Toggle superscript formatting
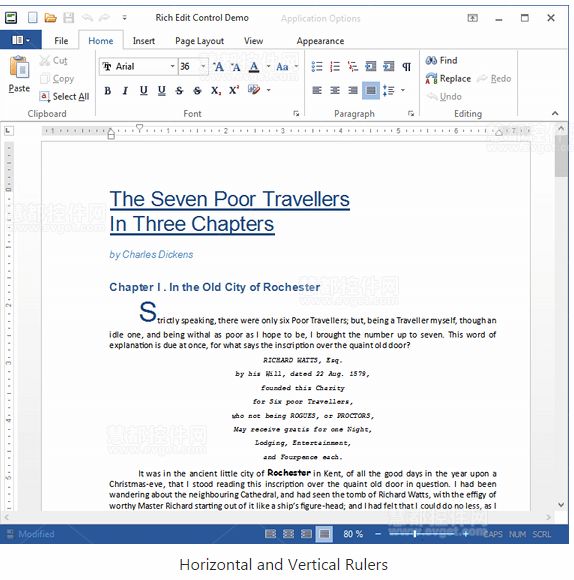This screenshot has width=574, height=580. (234, 91)
